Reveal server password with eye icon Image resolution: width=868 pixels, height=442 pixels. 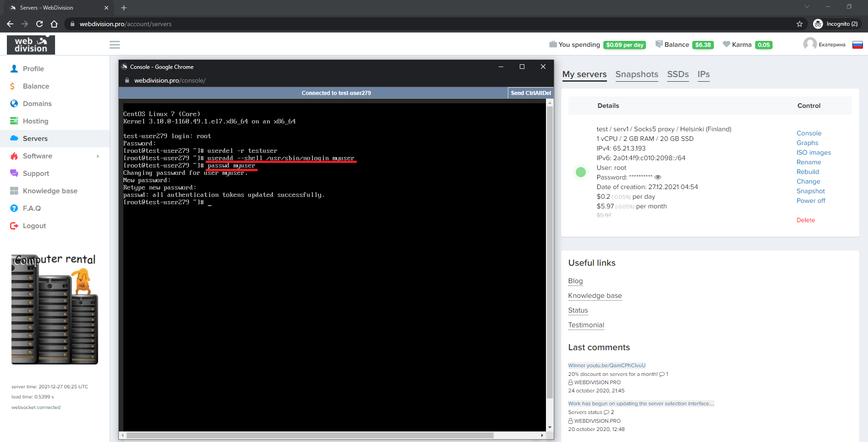[x=657, y=177]
